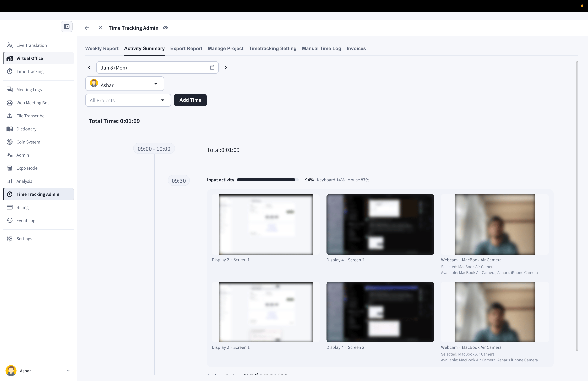Open the Export Report tab

(x=186, y=49)
